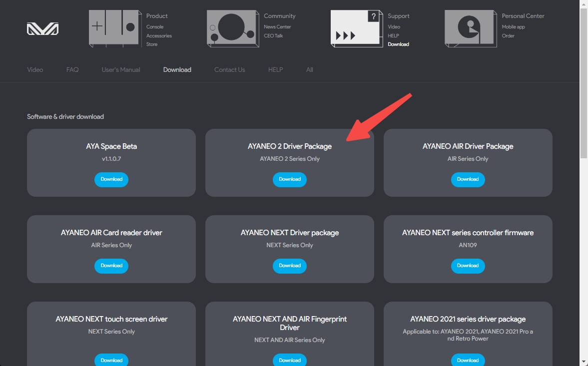Screen dimensions: 588x366
Task: Download AYANEO NEXT touch screen driver
Action: 111,360
